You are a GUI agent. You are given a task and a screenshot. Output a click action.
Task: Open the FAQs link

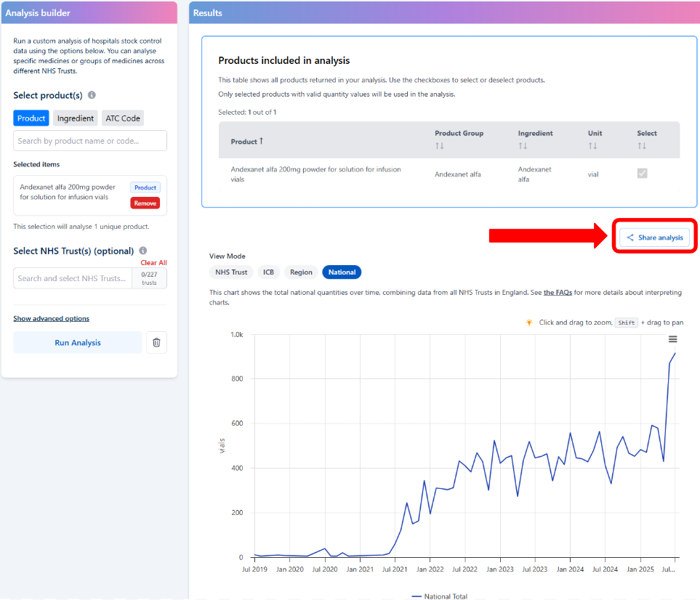tap(558, 292)
